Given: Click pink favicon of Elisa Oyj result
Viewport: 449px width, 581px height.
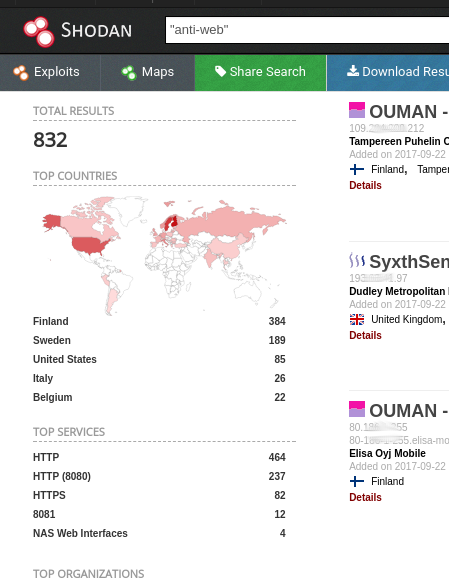Looking at the screenshot, I should coord(357,409).
